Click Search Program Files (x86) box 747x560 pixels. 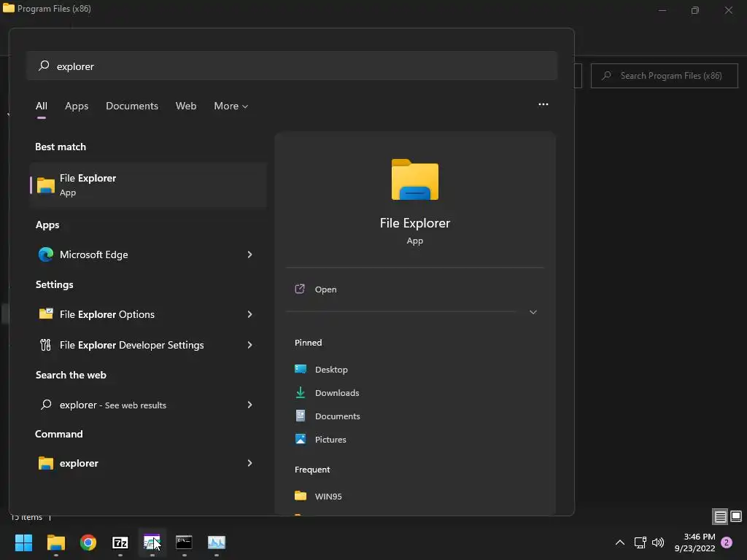pyautogui.click(x=664, y=76)
